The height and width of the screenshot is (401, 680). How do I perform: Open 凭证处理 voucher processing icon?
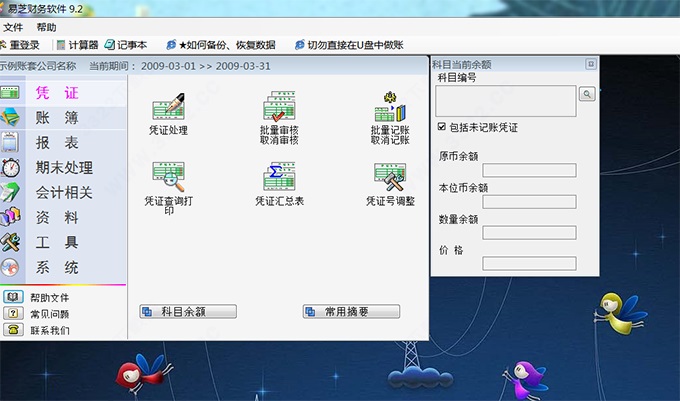[x=168, y=106]
